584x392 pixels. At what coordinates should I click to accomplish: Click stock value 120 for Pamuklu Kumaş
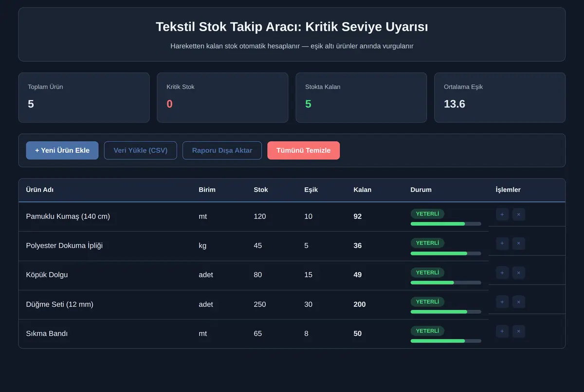(x=260, y=216)
